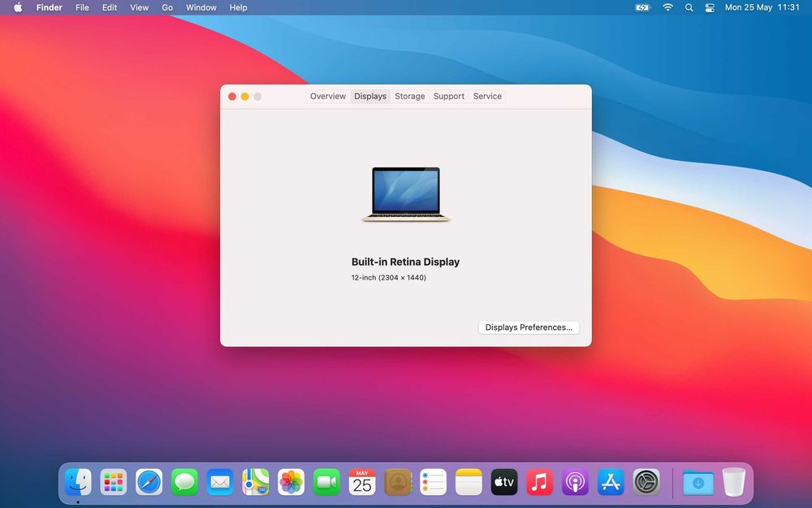Open Downloads folder in the Dock
The height and width of the screenshot is (508, 812).
click(698, 482)
